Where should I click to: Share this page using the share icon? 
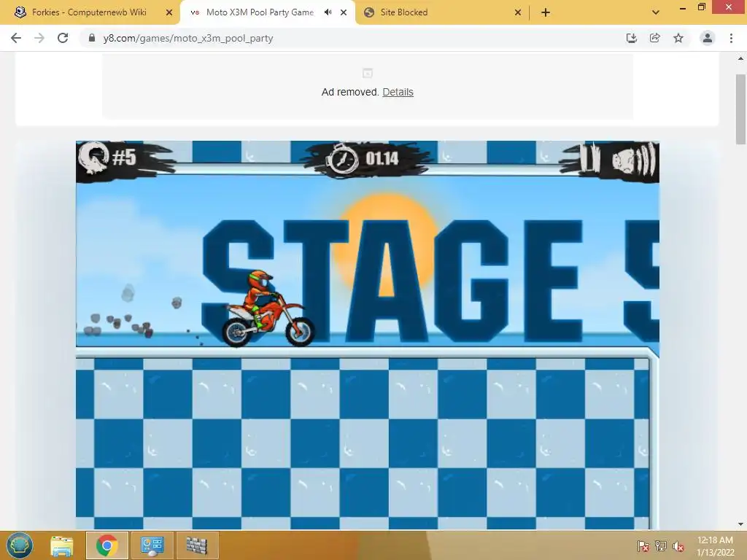point(655,38)
